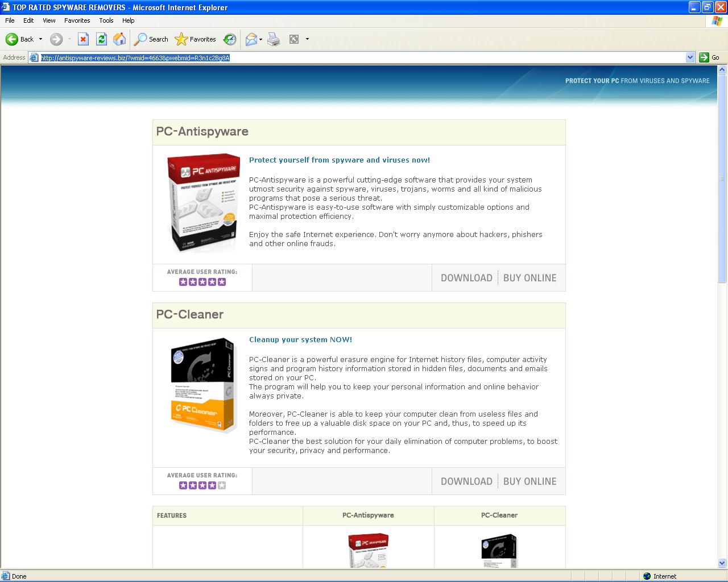This screenshot has width=728, height=582.
Task: Click the address bar URL field
Action: point(362,57)
